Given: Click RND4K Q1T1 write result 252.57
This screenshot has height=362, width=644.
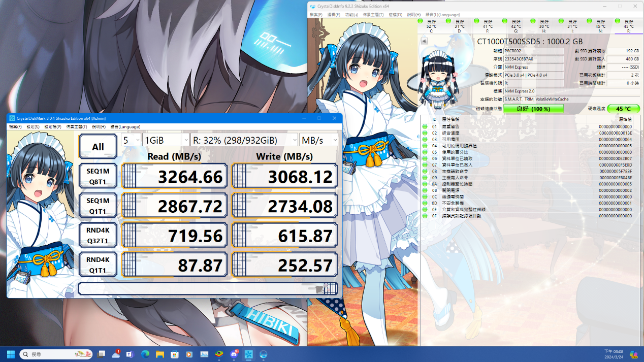Looking at the screenshot, I should (284, 265).
